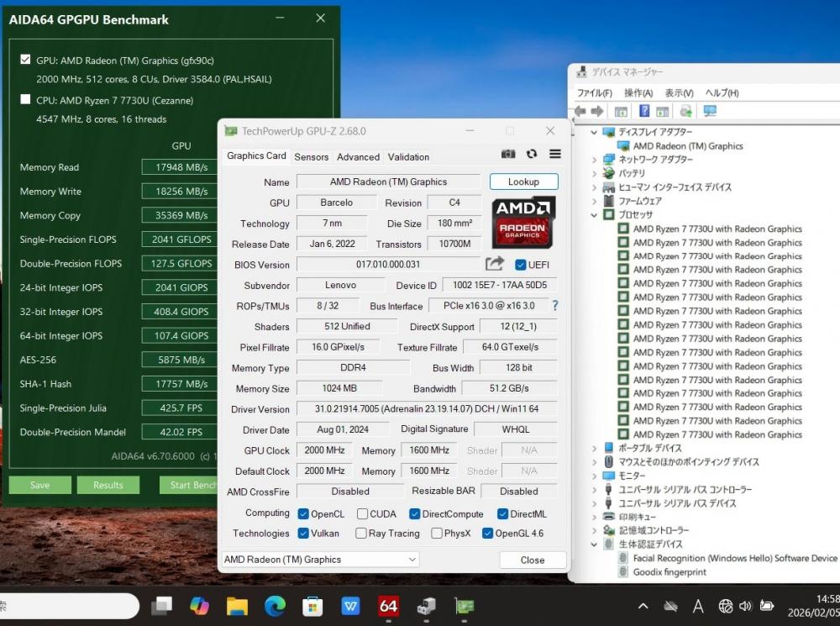
Task: Click the BIOS export share icon
Action: pos(495,264)
